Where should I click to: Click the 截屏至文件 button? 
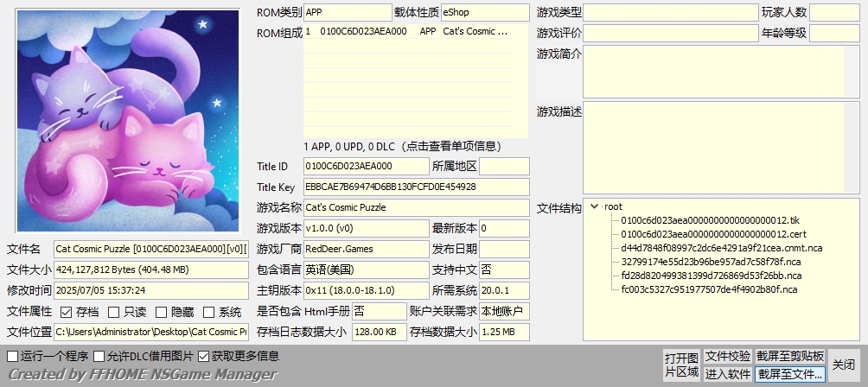pos(790,374)
